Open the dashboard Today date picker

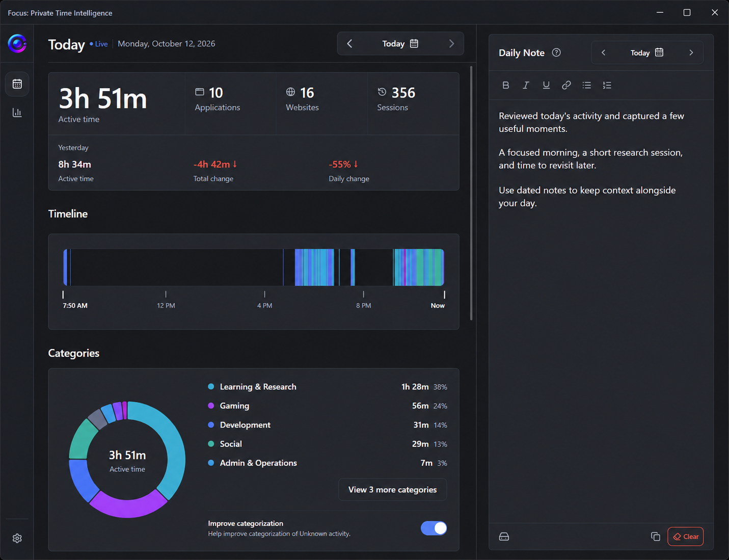400,44
